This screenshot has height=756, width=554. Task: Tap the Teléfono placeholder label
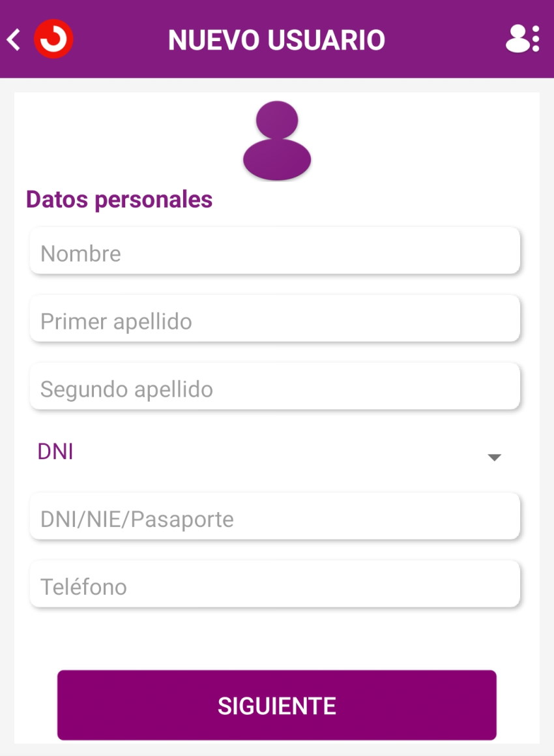[x=83, y=587]
